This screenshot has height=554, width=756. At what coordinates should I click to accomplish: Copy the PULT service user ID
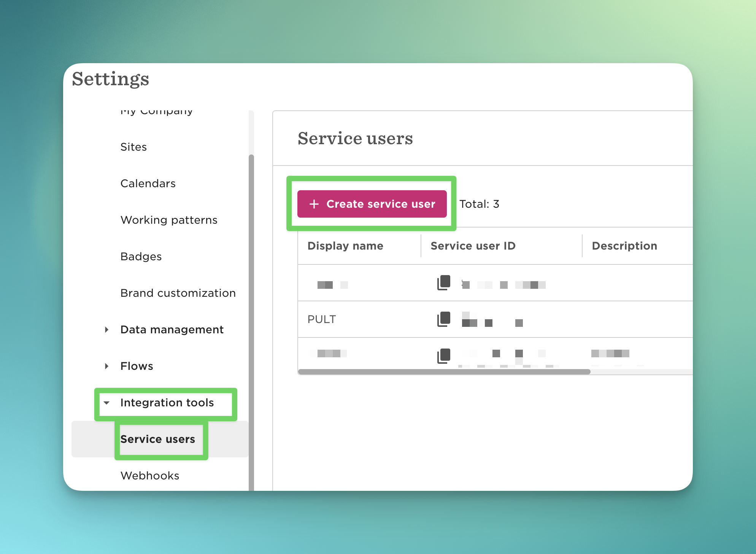443,319
